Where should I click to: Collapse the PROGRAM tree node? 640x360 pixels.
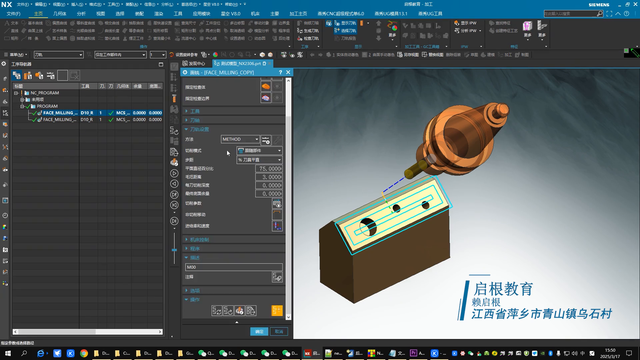[22, 106]
